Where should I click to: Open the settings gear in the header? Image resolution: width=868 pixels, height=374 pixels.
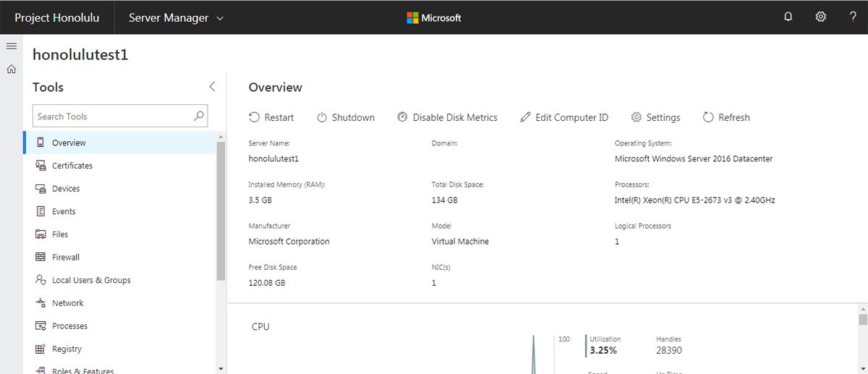click(x=820, y=17)
